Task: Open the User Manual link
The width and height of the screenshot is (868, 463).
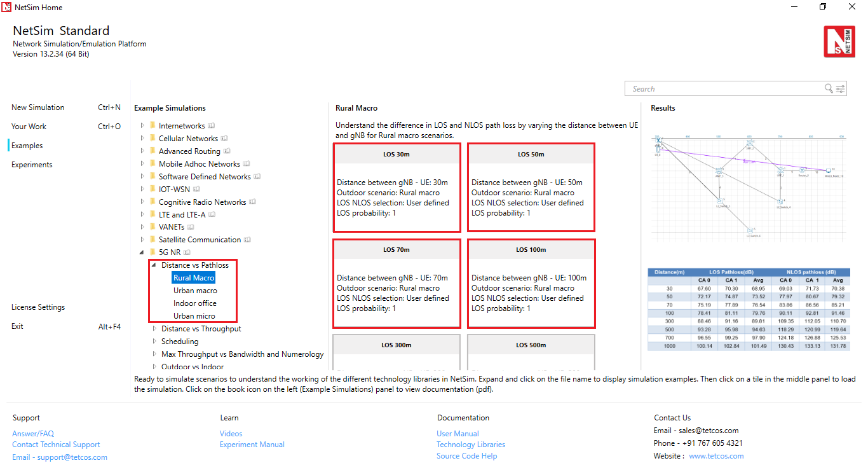Action: tap(458, 434)
